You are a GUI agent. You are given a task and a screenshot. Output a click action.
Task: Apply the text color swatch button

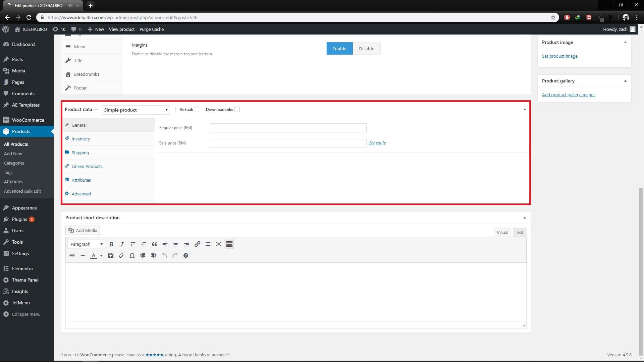click(x=94, y=255)
